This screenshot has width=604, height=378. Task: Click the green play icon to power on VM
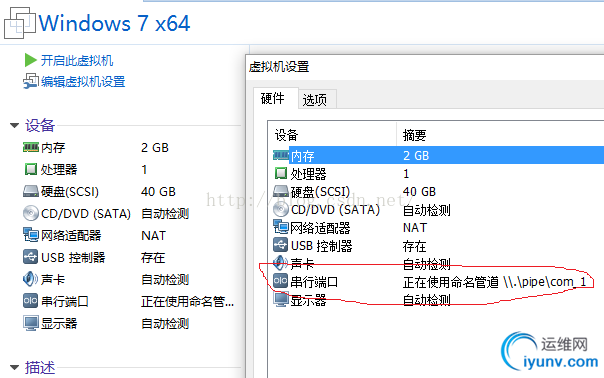click(x=30, y=60)
